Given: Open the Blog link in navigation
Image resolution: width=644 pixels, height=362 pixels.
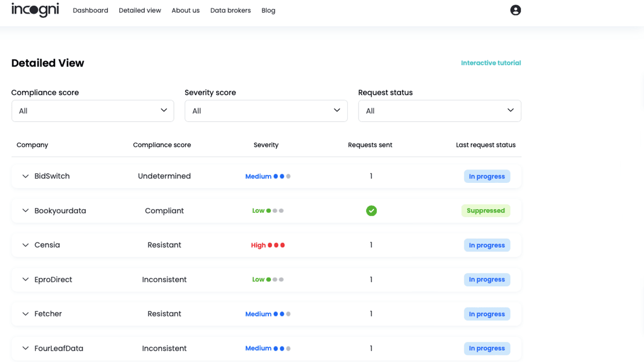Looking at the screenshot, I should coord(268,10).
